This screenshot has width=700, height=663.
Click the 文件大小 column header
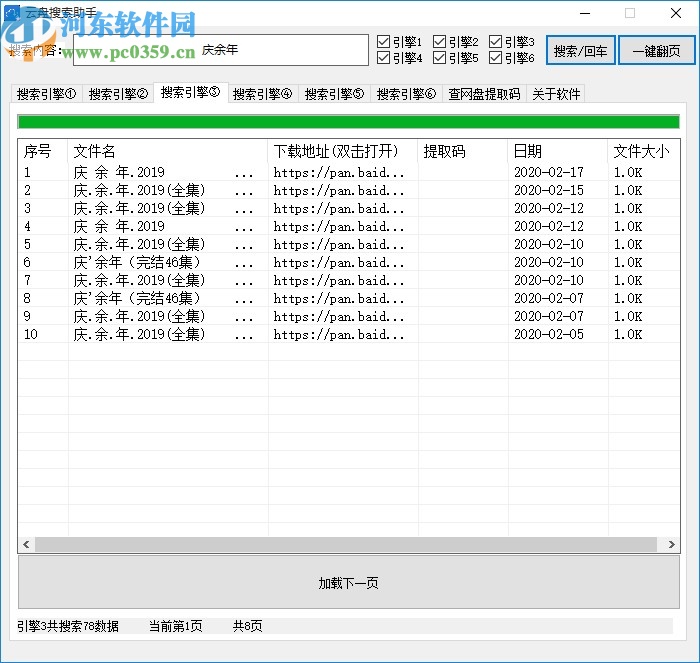tap(643, 151)
